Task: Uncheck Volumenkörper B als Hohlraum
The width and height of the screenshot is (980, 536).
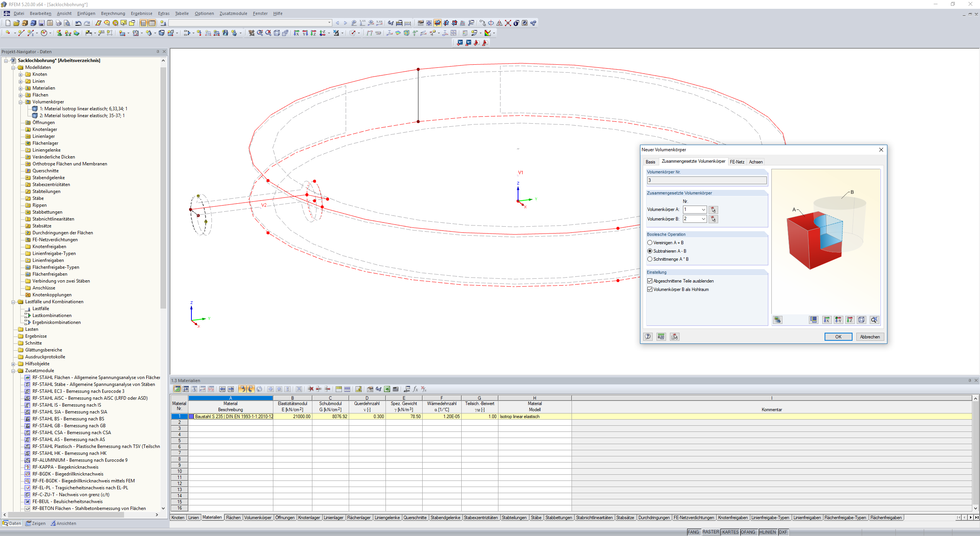Action: [x=650, y=289]
